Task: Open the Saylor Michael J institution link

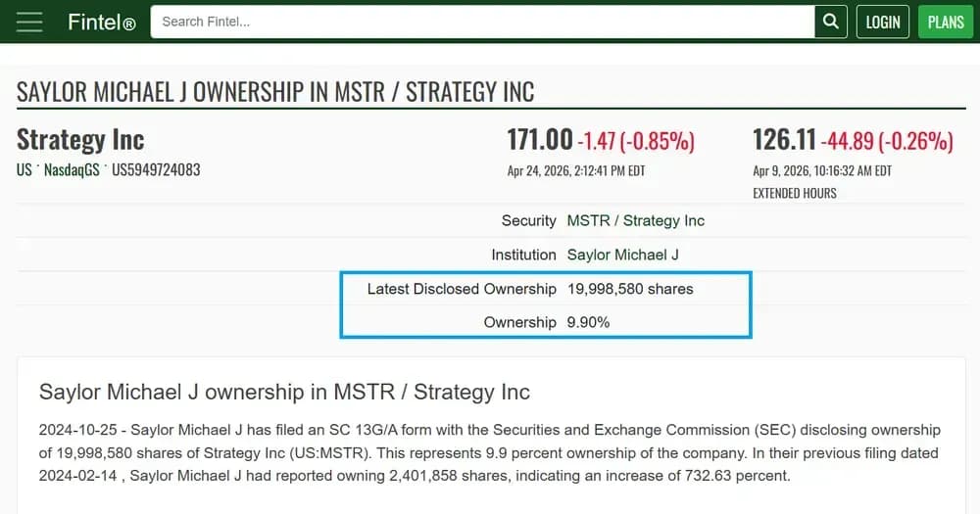Action: 622,255
